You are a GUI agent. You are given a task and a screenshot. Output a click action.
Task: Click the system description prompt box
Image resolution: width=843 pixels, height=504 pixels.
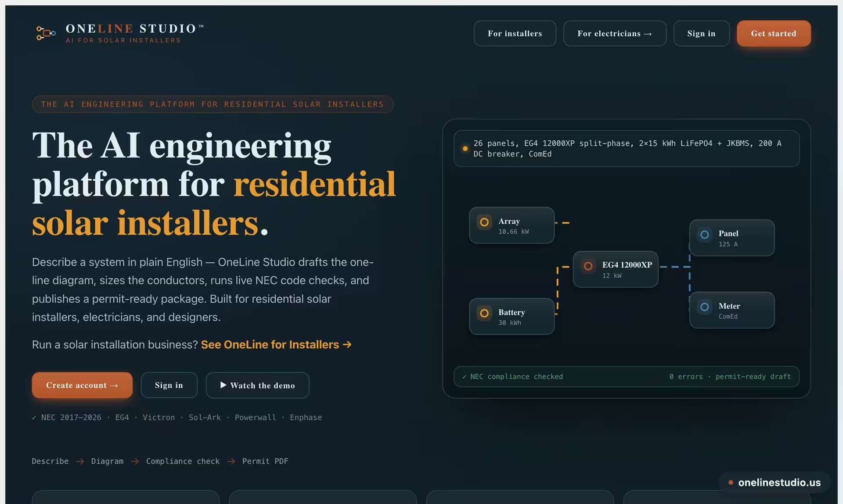pyautogui.click(x=627, y=149)
